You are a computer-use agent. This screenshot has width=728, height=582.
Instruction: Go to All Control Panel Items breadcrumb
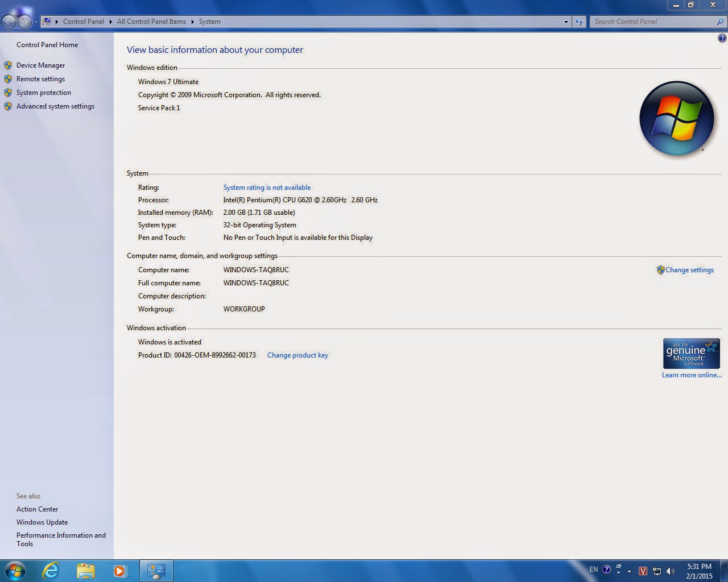point(151,22)
